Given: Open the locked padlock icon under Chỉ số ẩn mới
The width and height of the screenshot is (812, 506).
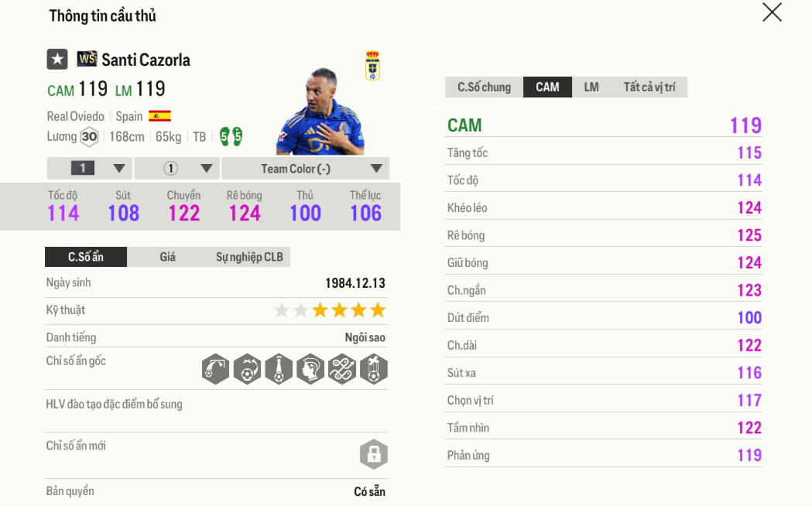Looking at the screenshot, I should pyautogui.click(x=374, y=454).
